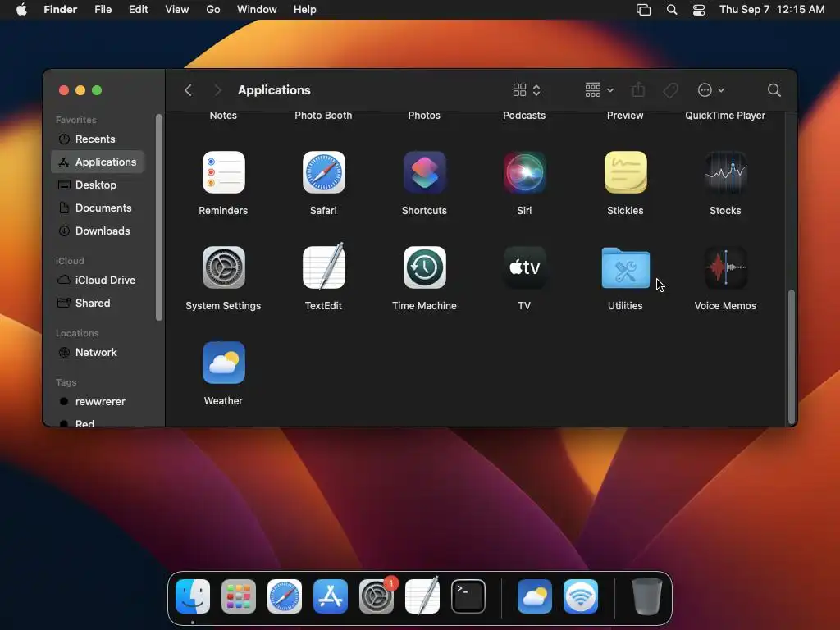Select Network in the sidebar
The width and height of the screenshot is (840, 630).
click(98, 353)
